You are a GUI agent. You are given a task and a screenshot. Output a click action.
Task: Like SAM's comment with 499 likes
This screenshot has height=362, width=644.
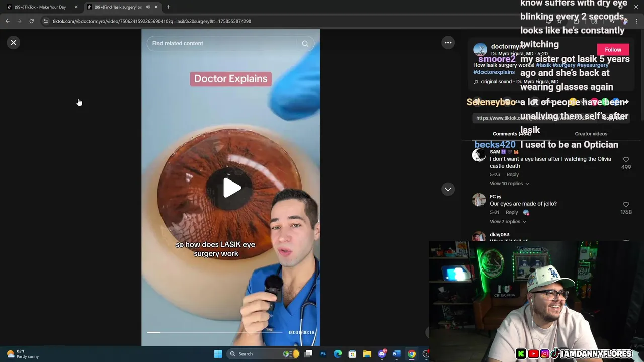[x=626, y=160]
